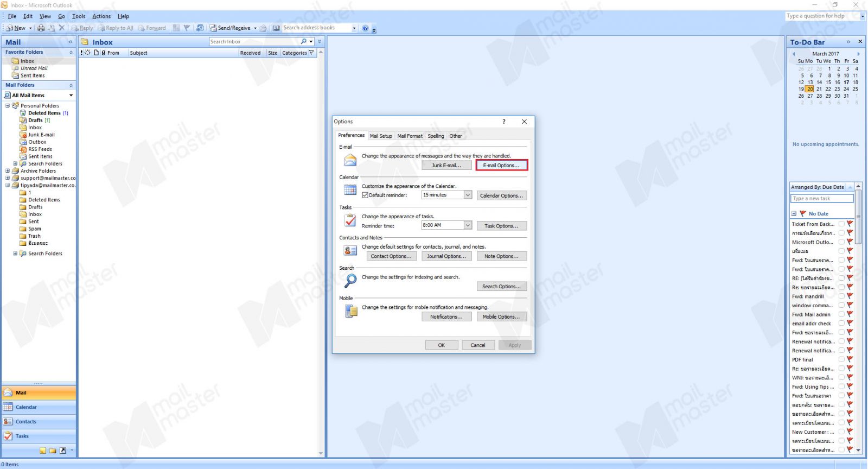Click the Delete X icon in toolbar
Screen dimensions: 868x469
tap(61, 28)
